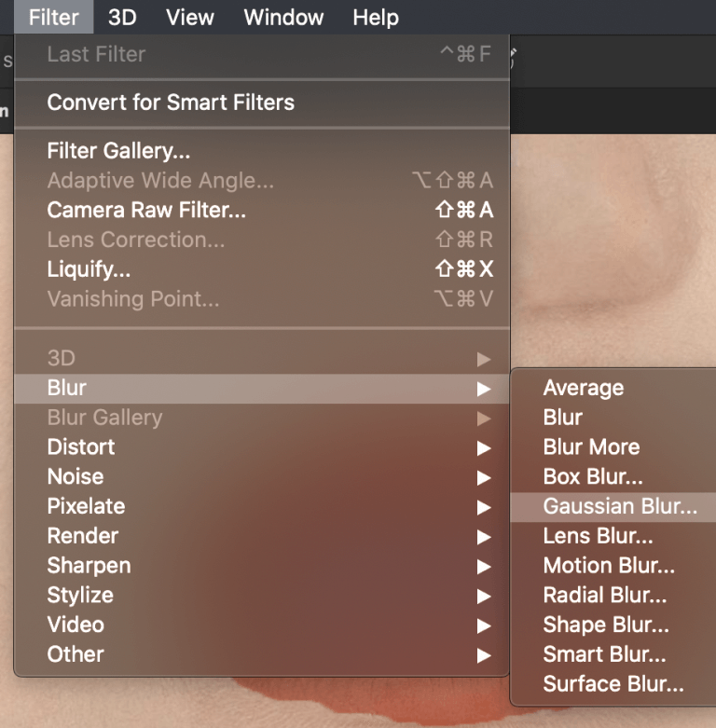This screenshot has width=716, height=728.
Task: Click Convert for Smart Filters
Action: [x=171, y=103]
